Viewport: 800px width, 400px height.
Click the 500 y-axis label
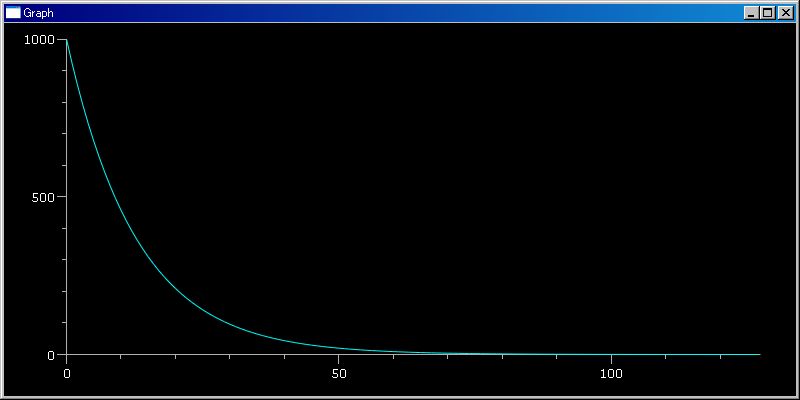(43, 197)
